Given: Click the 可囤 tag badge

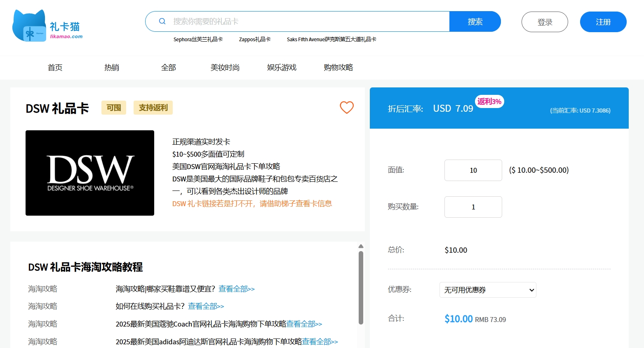Looking at the screenshot, I should click(x=114, y=108).
